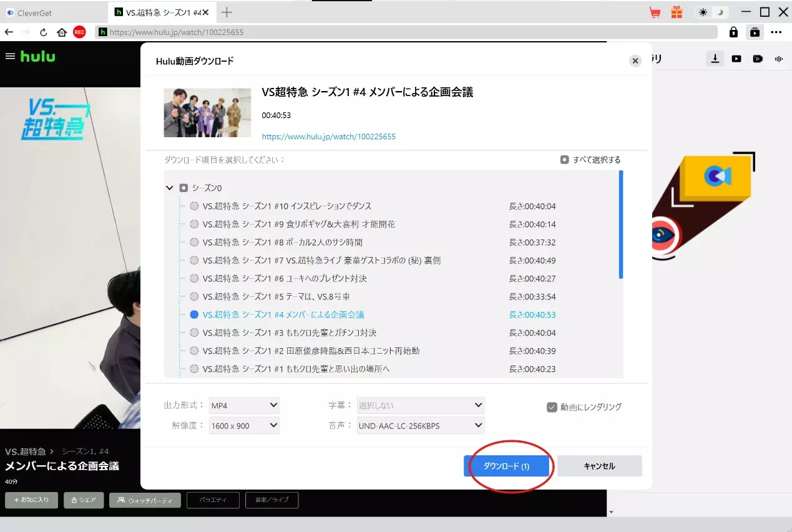Image resolution: width=792 pixels, height=532 pixels.
Task: Click the お気に入り button
Action: pos(32,500)
